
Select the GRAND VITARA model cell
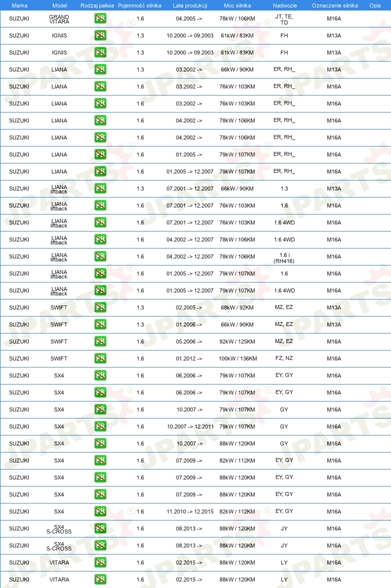point(59,19)
